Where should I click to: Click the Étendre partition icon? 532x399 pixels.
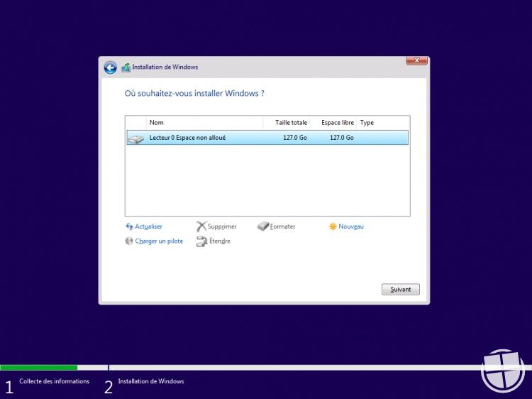[x=201, y=241]
